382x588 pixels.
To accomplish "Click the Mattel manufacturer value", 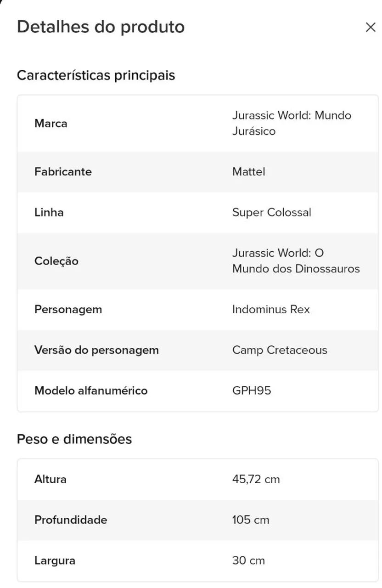I will point(249,172).
